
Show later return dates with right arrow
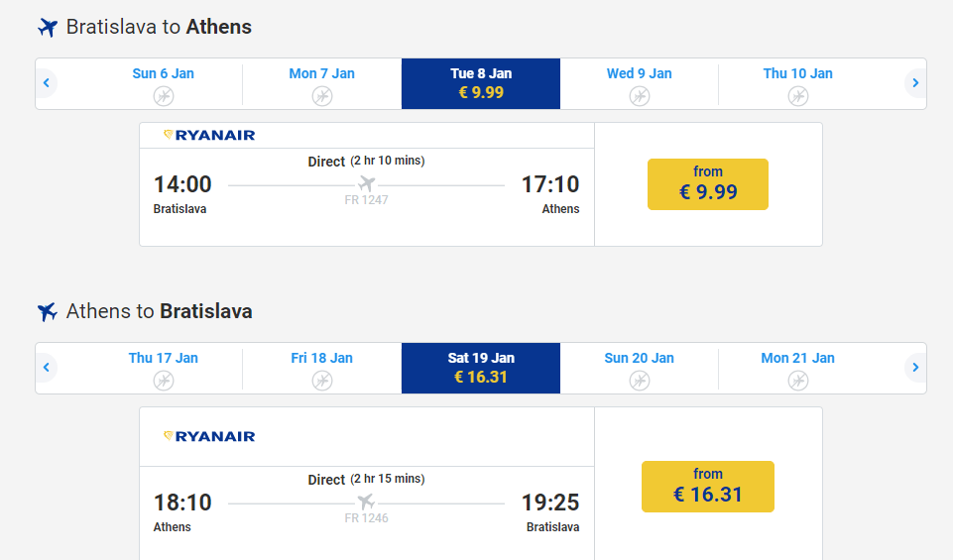pyautogui.click(x=915, y=368)
